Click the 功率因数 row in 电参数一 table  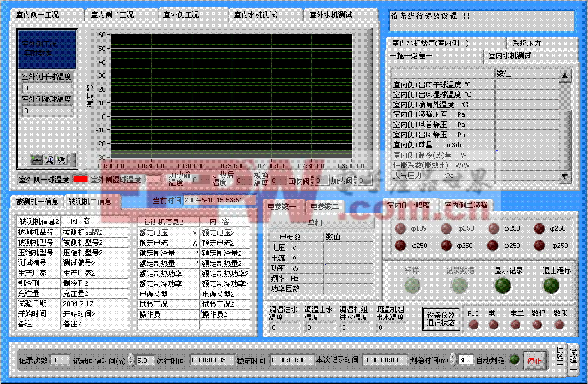point(322,288)
